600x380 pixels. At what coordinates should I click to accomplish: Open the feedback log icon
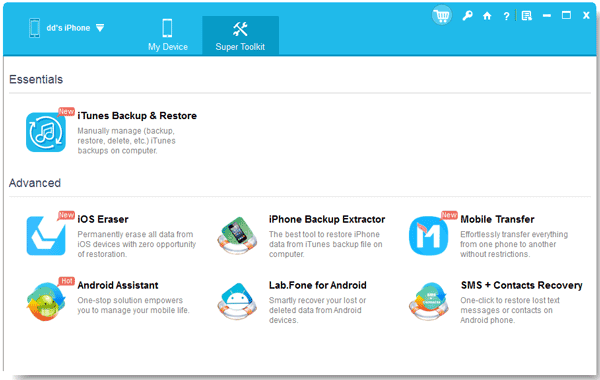[x=527, y=16]
